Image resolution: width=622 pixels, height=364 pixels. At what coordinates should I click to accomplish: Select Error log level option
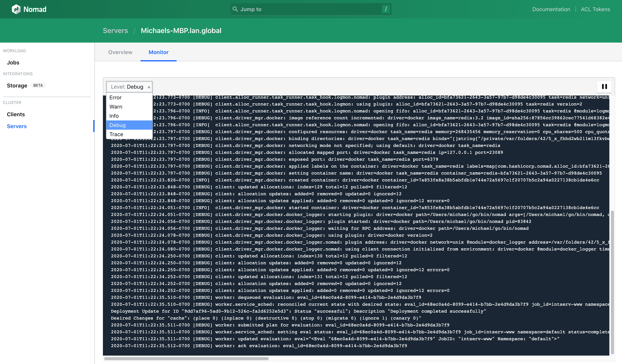click(x=116, y=97)
